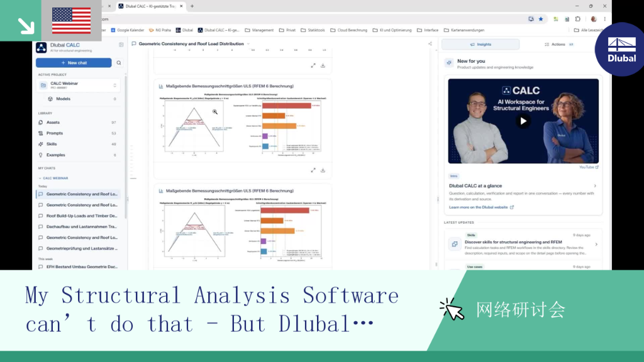Viewport: 644px width, 362px height.
Task: Expand the topmost partially visible chart
Action: point(313,65)
